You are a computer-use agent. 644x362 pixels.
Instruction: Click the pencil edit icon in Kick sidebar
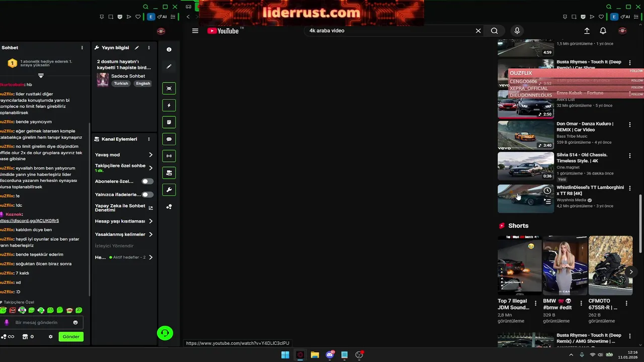click(169, 66)
